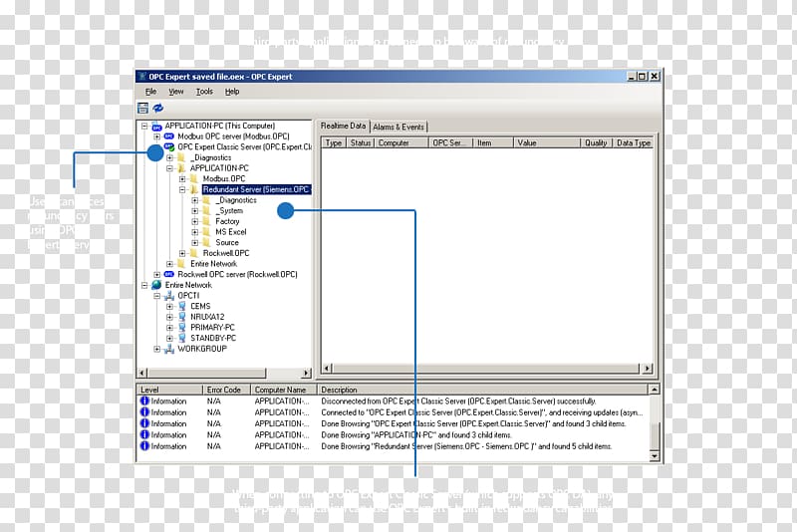Open the Tools menu
Screen dimensions: 797x532
204,92
